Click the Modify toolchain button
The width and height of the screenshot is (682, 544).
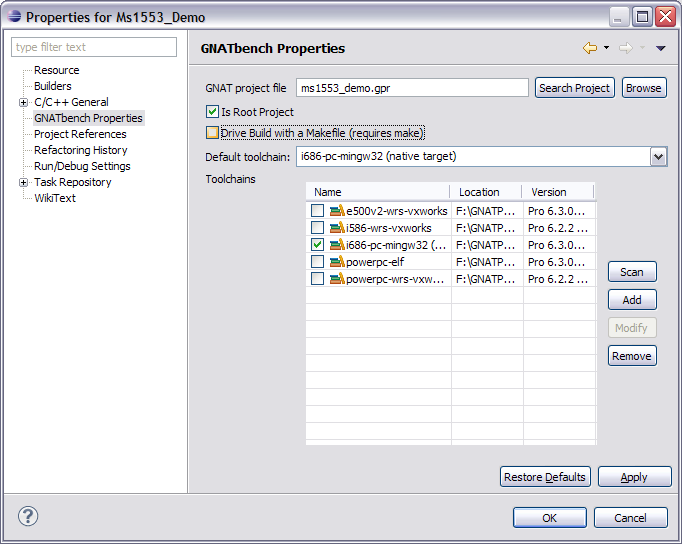point(632,327)
